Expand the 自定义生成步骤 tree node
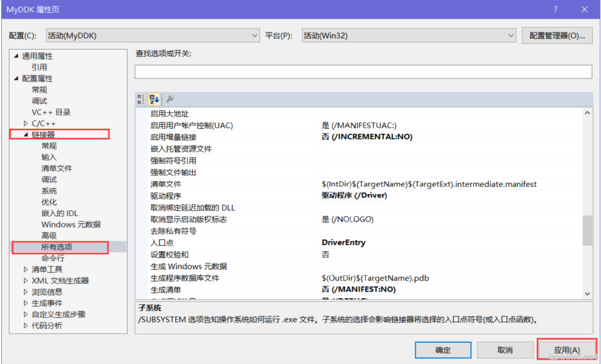This screenshot has height=364, width=601. tap(26, 314)
